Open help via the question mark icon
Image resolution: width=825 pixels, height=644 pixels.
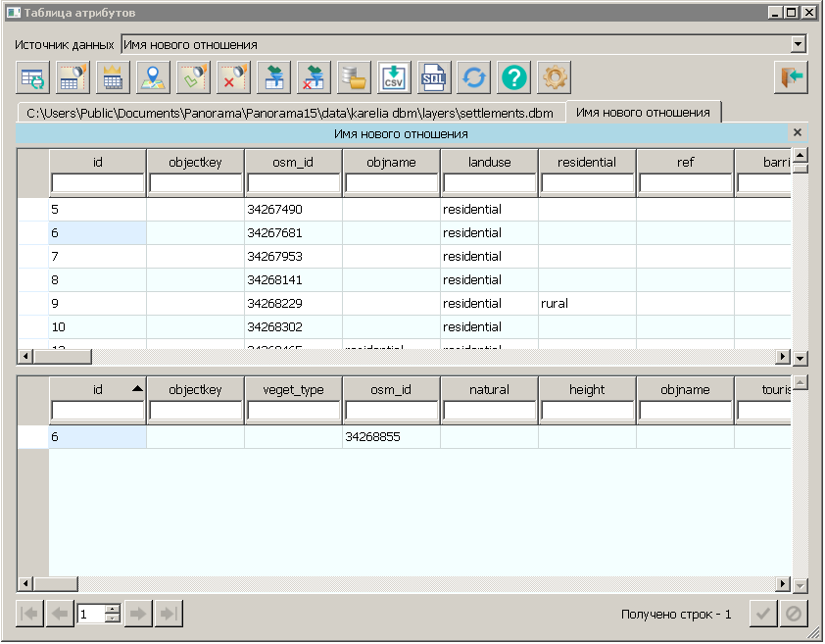(514, 76)
